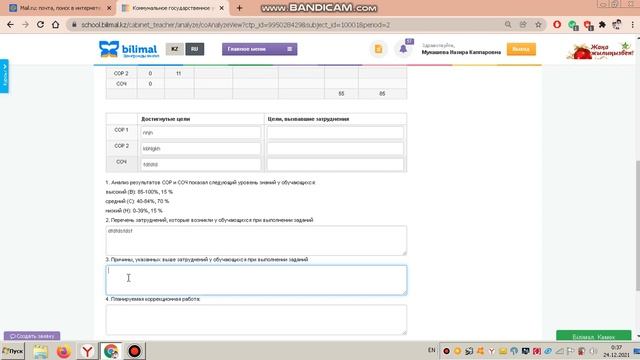Click СОР 1 difficulty goals field

pos(335,133)
